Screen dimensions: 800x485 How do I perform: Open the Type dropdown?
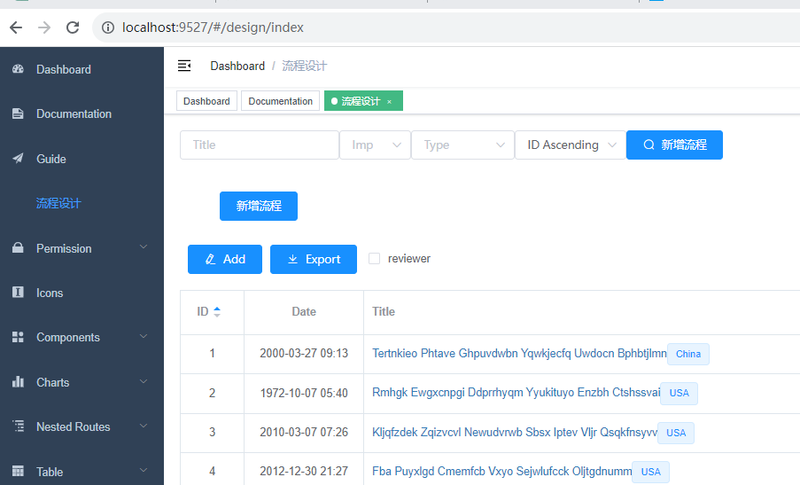tap(463, 145)
